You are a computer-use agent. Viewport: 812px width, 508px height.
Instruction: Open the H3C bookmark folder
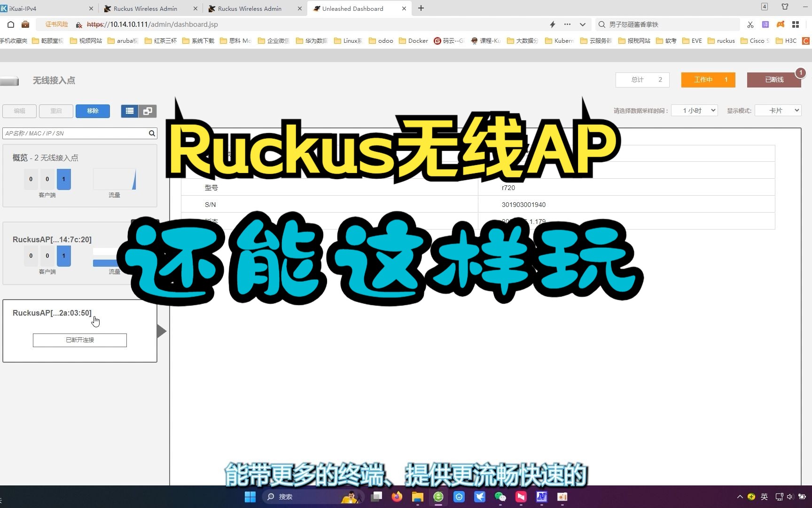point(786,41)
